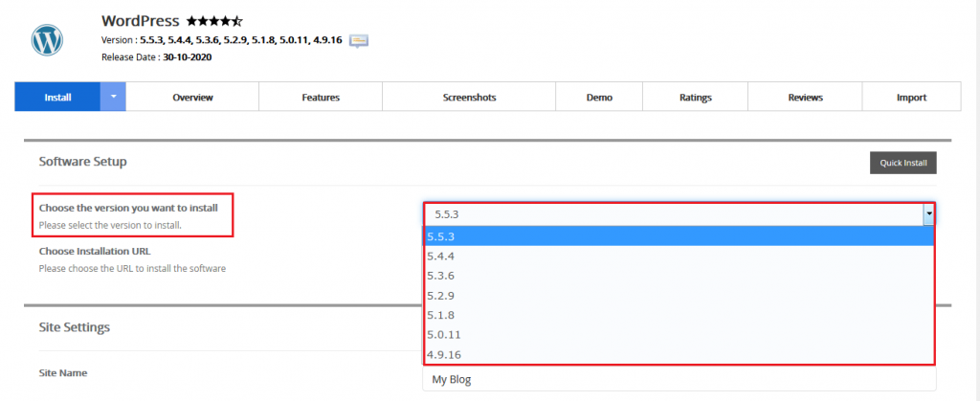Click the WordPress title text
The image size is (980, 401).
click(x=141, y=21)
